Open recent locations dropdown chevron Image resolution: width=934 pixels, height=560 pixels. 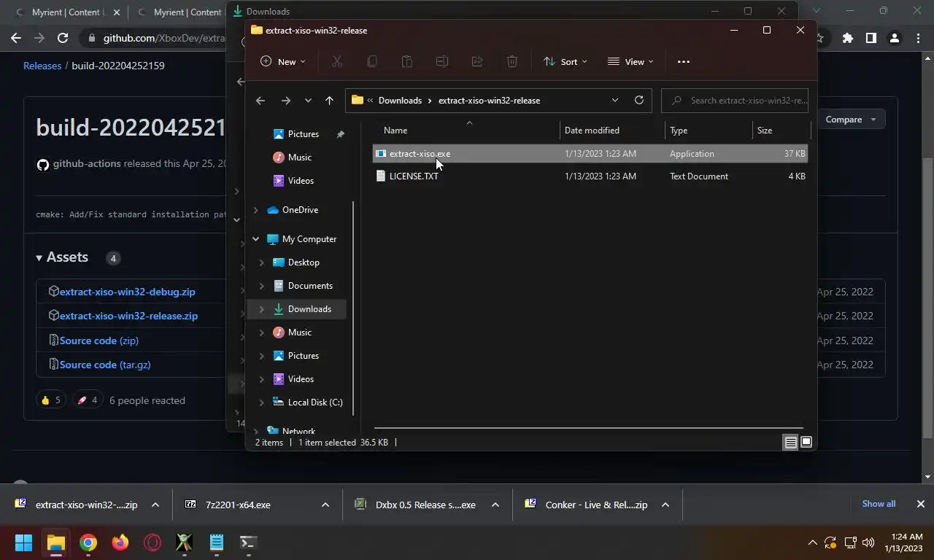click(x=308, y=101)
